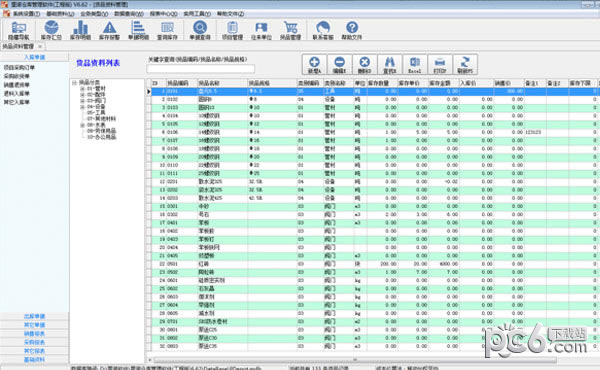Click the Find binoculars button
600x370 pixels.
coord(390,64)
